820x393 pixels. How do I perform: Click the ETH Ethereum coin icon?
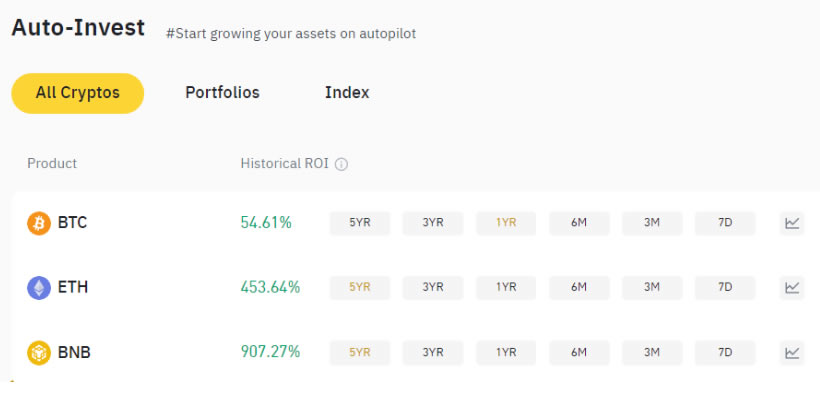(39, 288)
